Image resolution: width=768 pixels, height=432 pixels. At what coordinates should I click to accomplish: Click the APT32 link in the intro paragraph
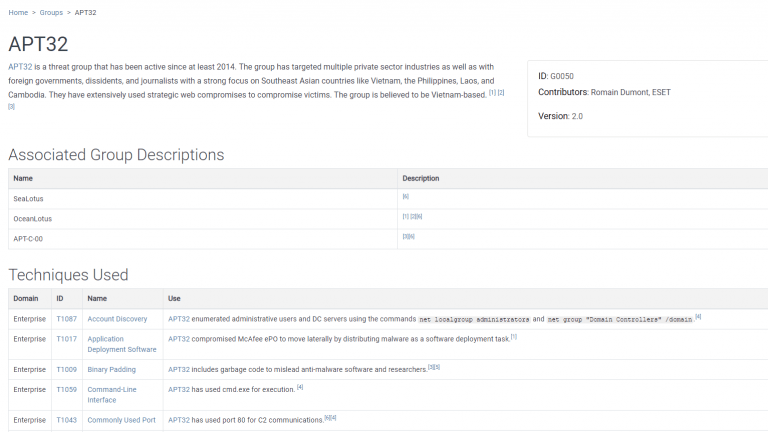[20, 67]
